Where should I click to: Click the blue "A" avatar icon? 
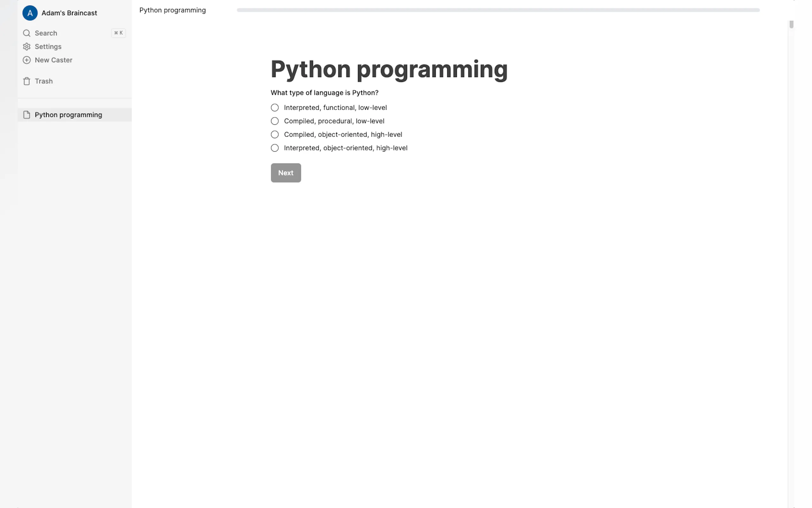[30, 13]
